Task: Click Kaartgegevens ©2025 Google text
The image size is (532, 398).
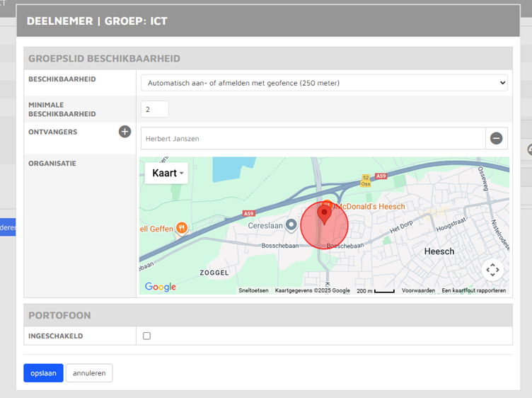Action: point(312,290)
